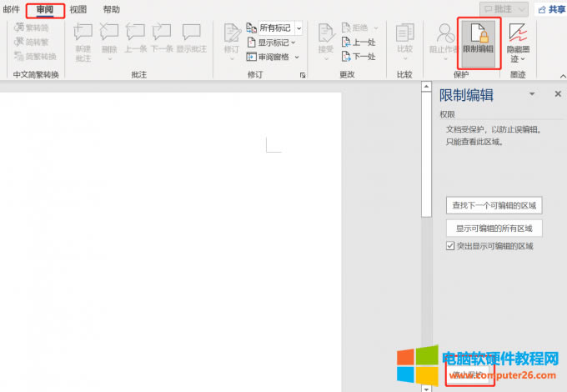Click the 修订 (Track Changes) icon
Screen dimensions: 567x392
coord(231,39)
